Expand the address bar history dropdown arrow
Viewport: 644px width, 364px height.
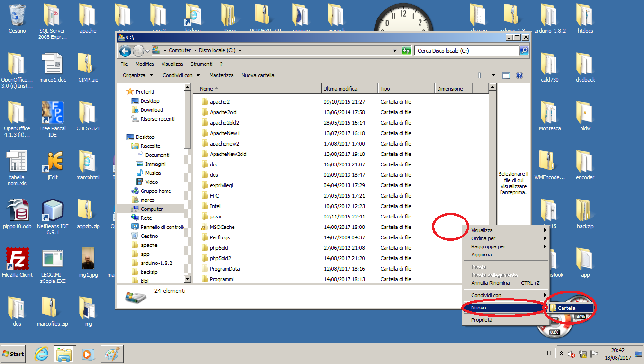point(395,51)
